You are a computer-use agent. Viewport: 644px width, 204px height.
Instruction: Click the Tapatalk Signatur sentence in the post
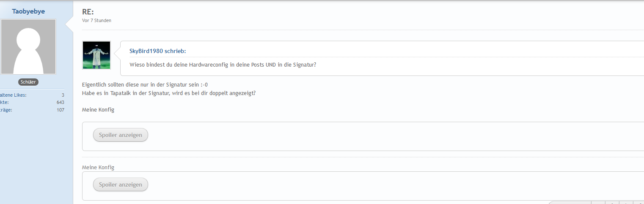168,93
